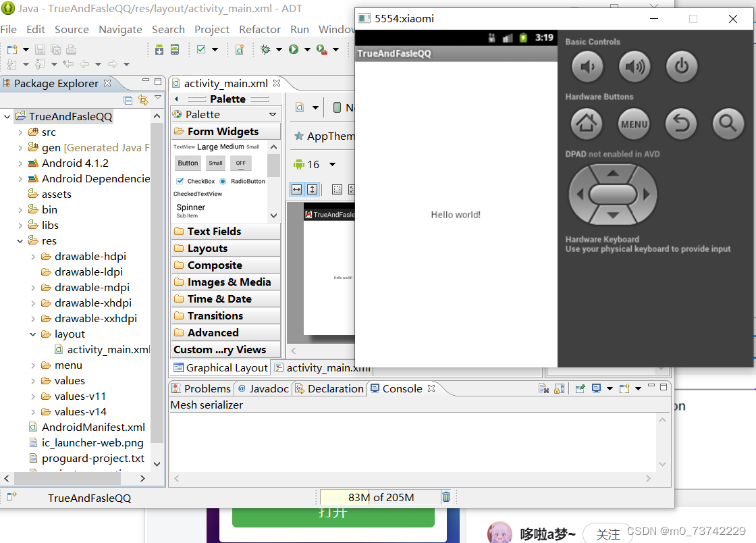
Task: Select the RadioButton widget in Palette
Action: [242, 181]
